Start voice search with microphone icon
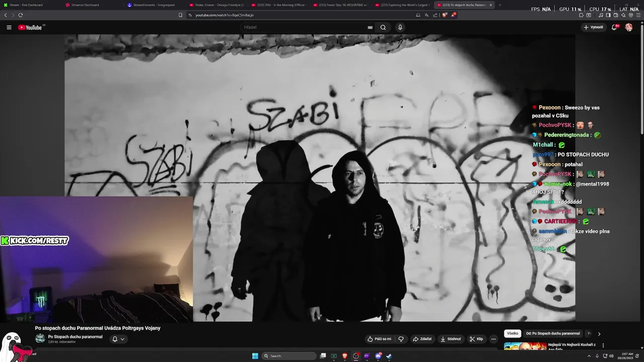The height and width of the screenshot is (362, 644). [x=400, y=28]
